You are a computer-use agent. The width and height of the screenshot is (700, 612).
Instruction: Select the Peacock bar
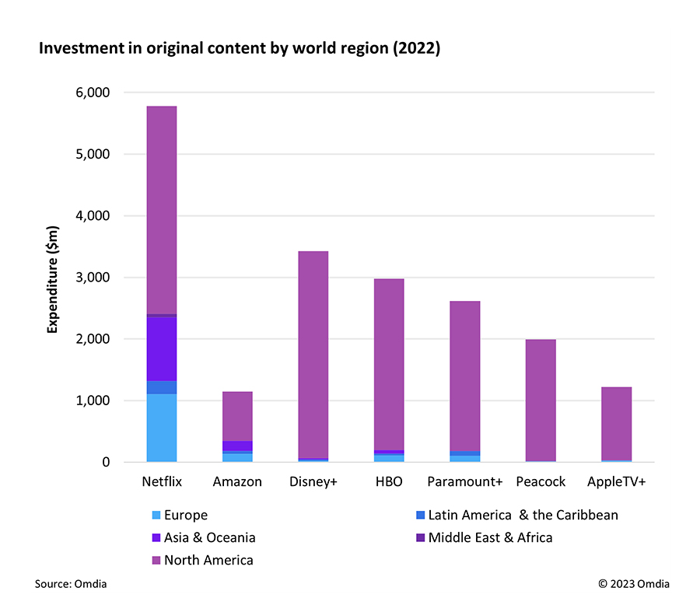click(541, 400)
